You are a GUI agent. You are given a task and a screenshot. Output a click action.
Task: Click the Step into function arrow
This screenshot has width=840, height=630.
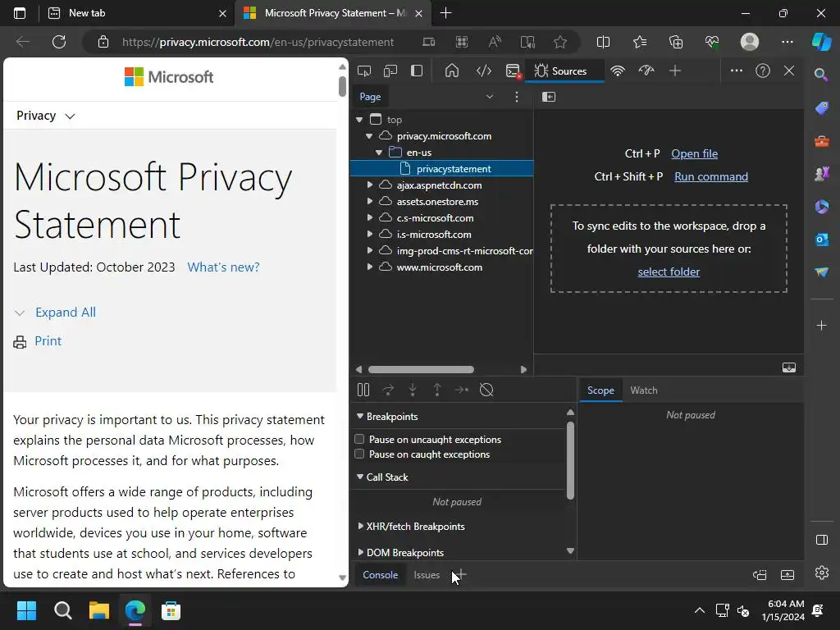click(x=413, y=390)
